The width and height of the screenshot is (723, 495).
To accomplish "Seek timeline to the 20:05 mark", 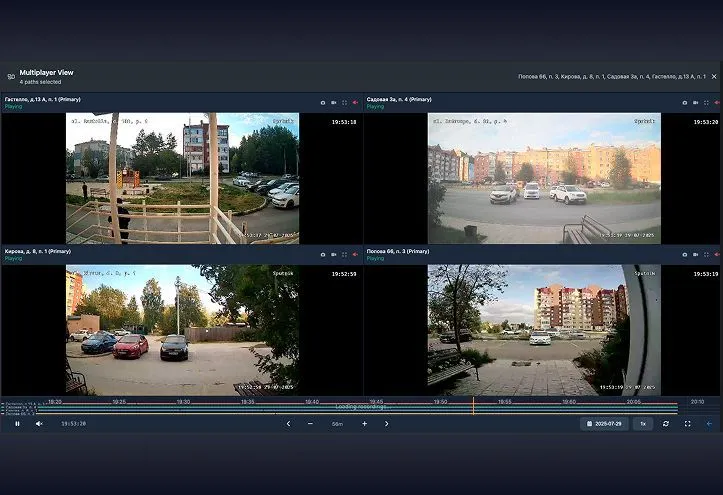I will (x=633, y=402).
